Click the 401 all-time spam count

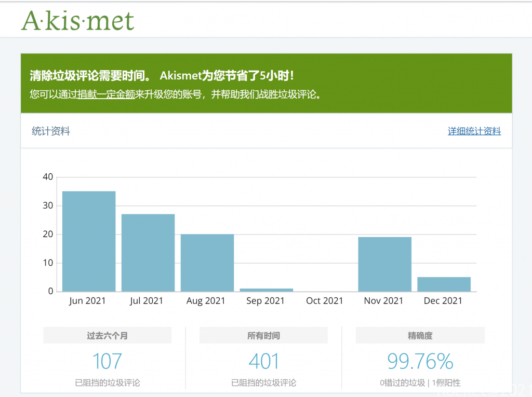[x=263, y=361]
